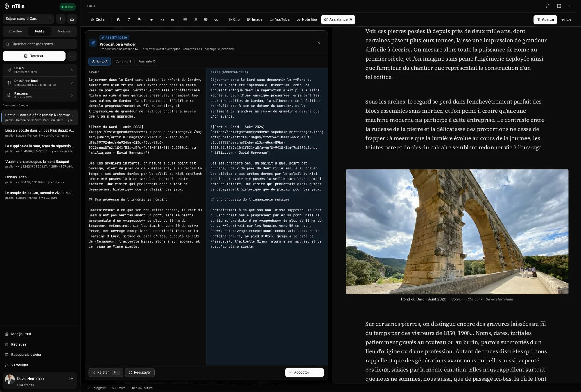The width and height of the screenshot is (581, 392).
Task: Click the plus icon next to notebook selector
Action: [x=61, y=19]
